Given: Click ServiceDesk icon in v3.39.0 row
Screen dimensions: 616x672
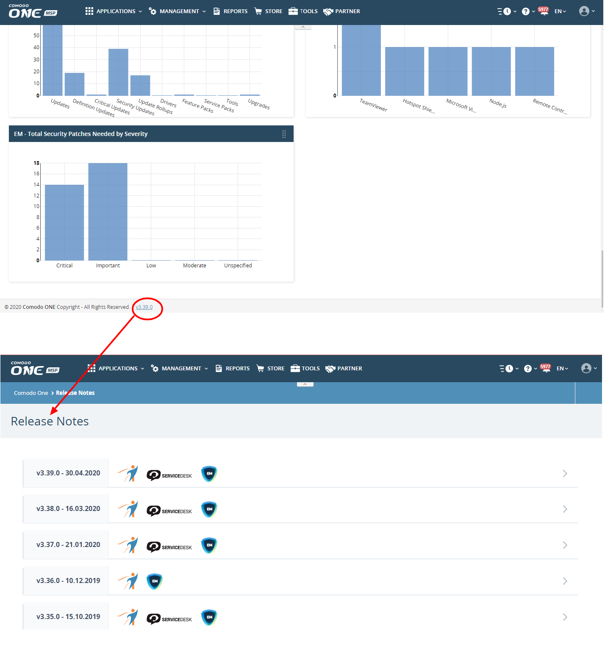Looking at the screenshot, I should (x=169, y=475).
